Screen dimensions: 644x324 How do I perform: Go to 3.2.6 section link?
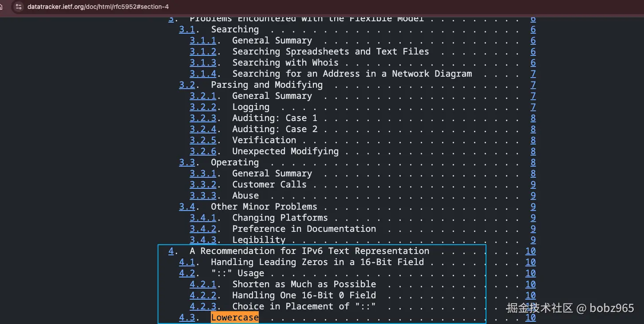[x=203, y=152]
